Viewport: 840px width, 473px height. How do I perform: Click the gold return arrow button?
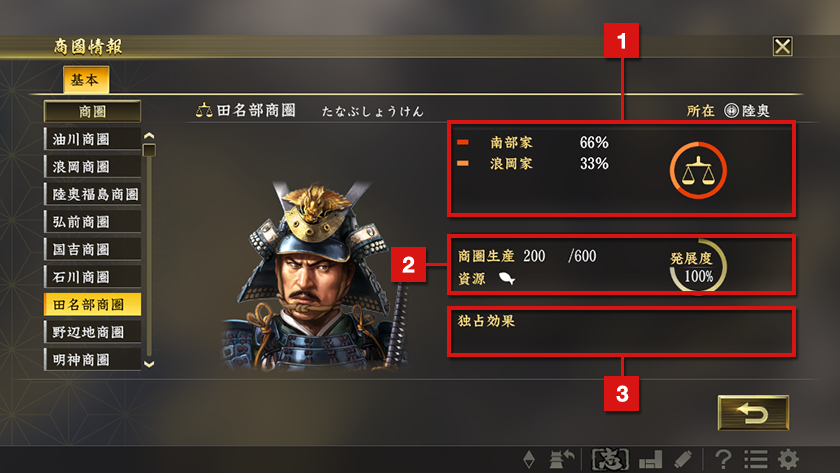click(753, 412)
